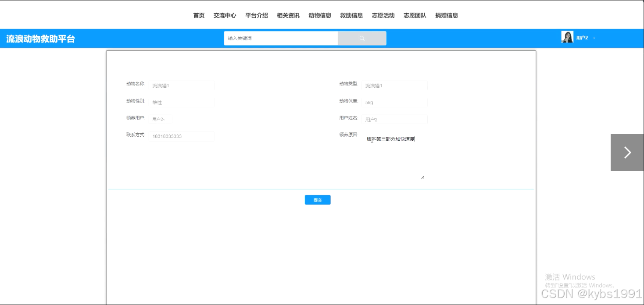Click the 领养用户 input field
The image size is (644, 305).
160,119
